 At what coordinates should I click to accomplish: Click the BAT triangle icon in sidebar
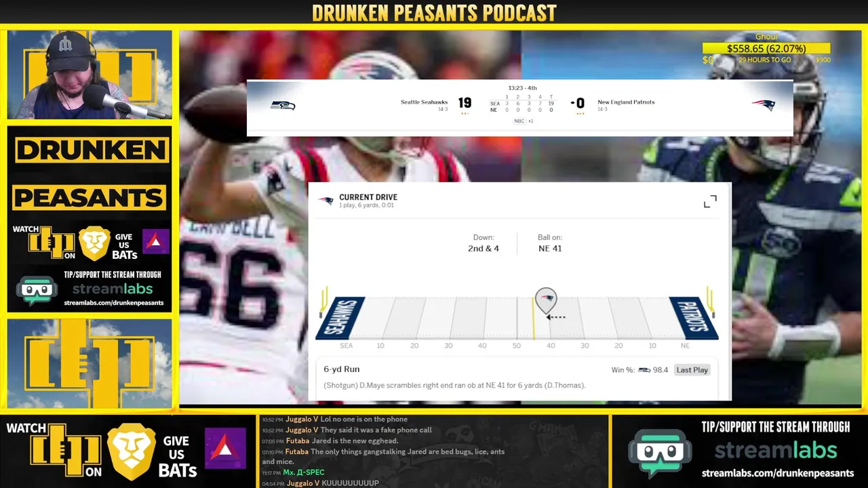pyautogui.click(x=155, y=241)
